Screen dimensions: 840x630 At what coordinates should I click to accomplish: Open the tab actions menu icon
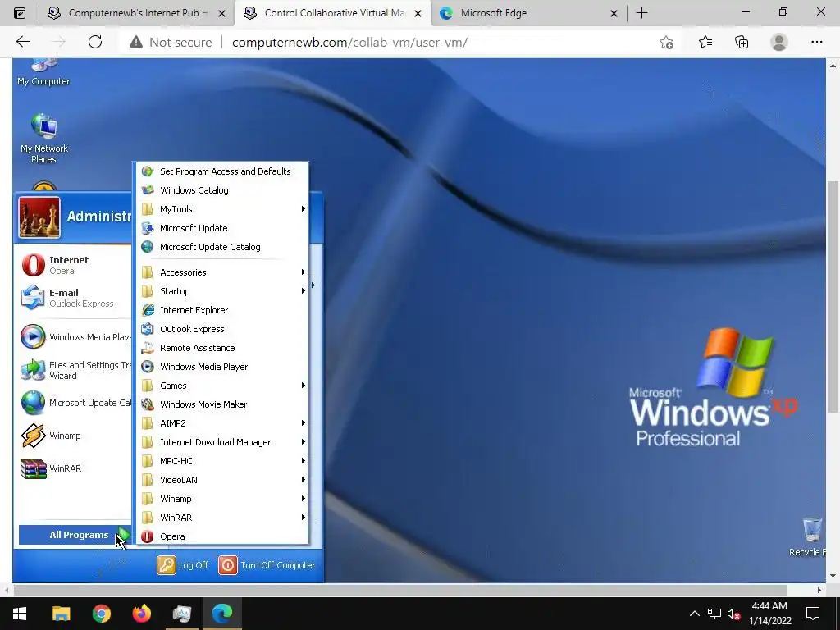tap(20, 13)
